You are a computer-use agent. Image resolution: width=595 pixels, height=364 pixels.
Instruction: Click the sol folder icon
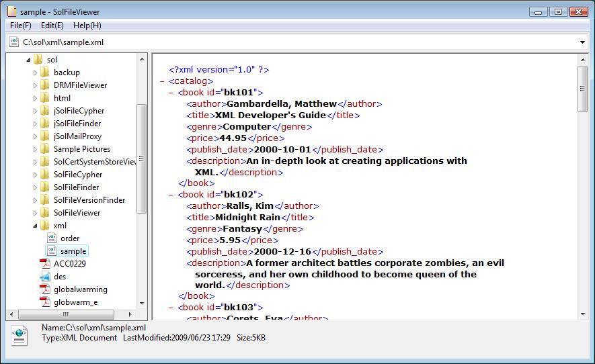point(38,59)
